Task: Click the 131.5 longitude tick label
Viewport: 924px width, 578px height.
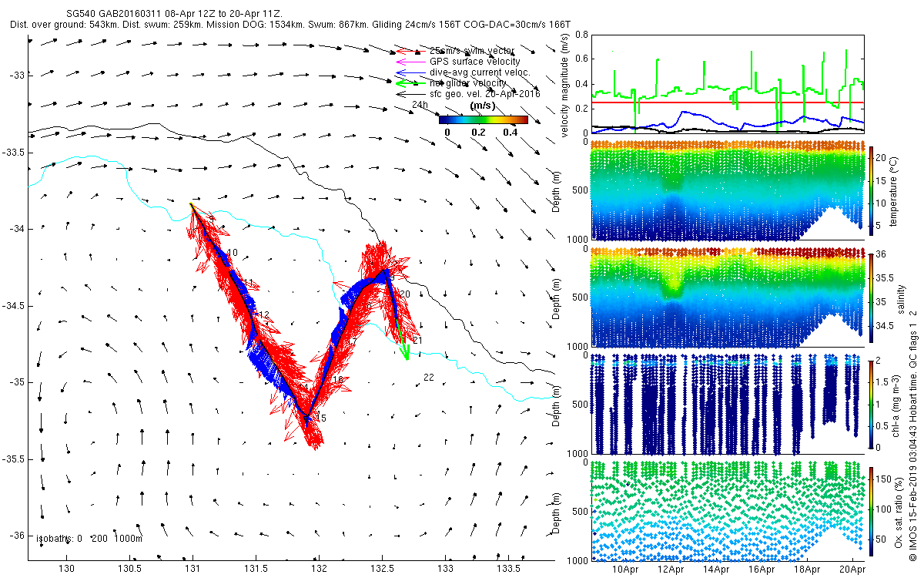Action: [256, 570]
